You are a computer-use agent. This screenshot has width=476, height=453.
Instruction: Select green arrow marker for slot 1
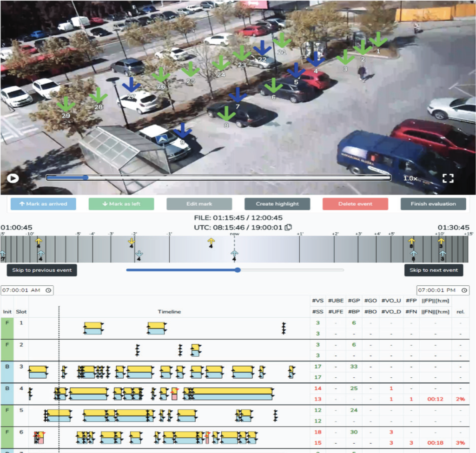tap(378, 39)
